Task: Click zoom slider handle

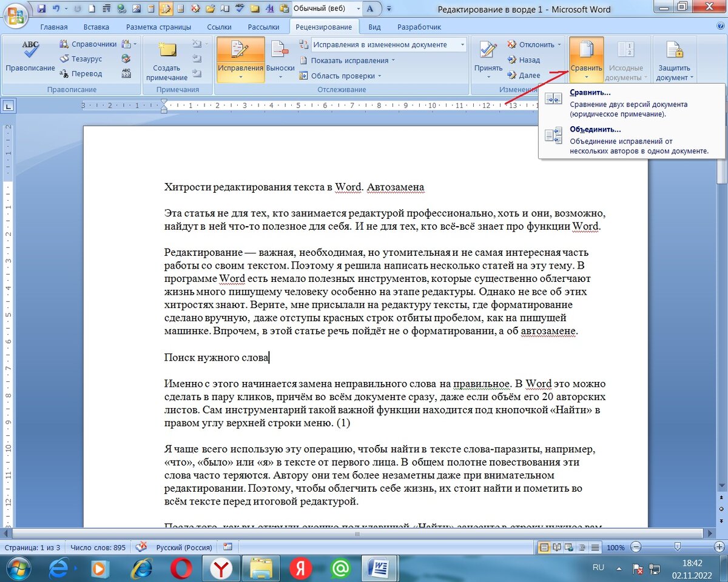Action: point(677,547)
